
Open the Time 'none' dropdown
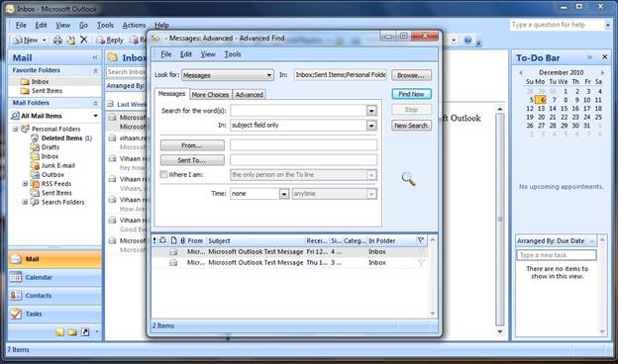[284, 194]
